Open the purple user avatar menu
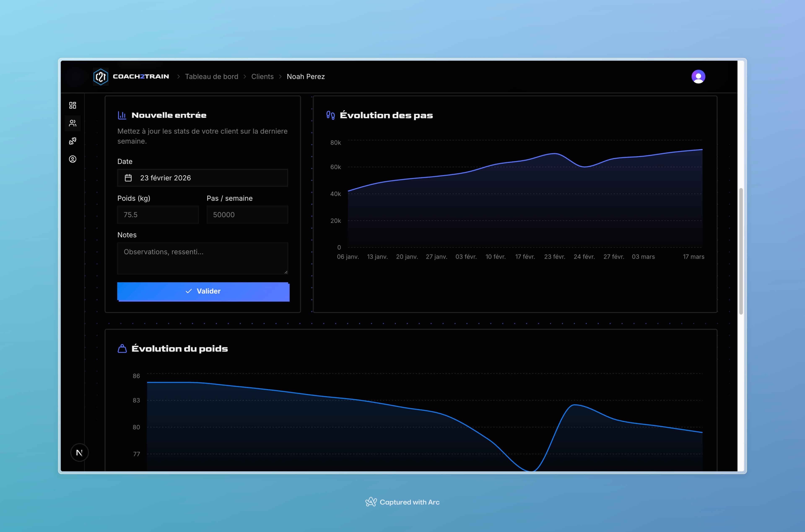The height and width of the screenshot is (532, 805). [x=698, y=77]
